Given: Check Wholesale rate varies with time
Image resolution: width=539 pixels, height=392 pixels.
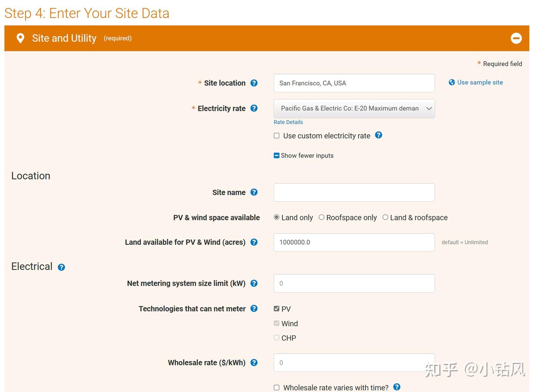Looking at the screenshot, I should point(277,388).
